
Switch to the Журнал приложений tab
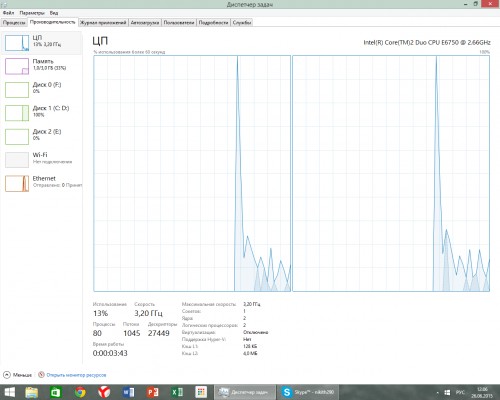coord(103,23)
